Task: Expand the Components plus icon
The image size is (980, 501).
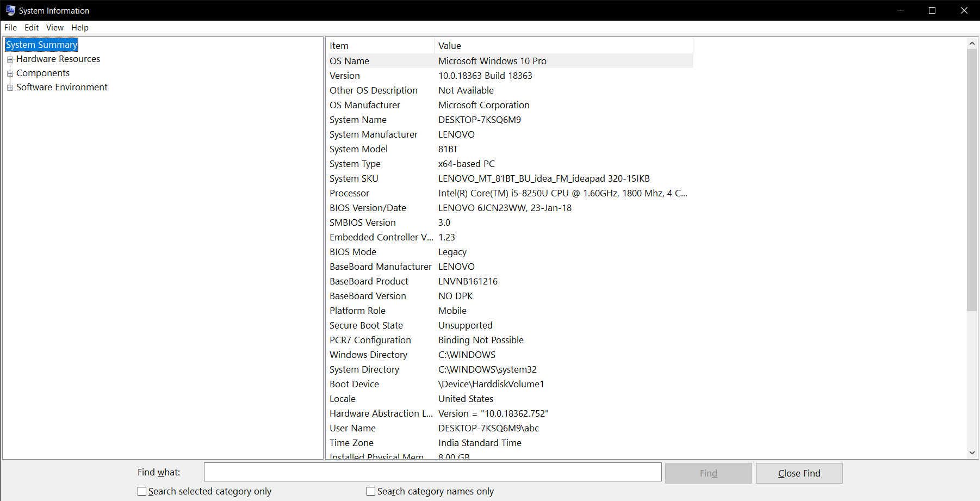Action: (x=10, y=73)
